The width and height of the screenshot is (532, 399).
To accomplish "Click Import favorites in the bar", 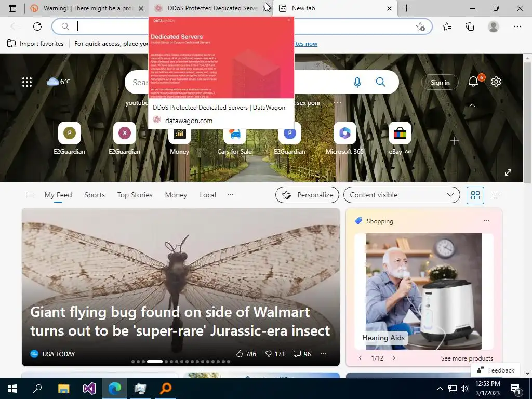I will tap(35, 44).
